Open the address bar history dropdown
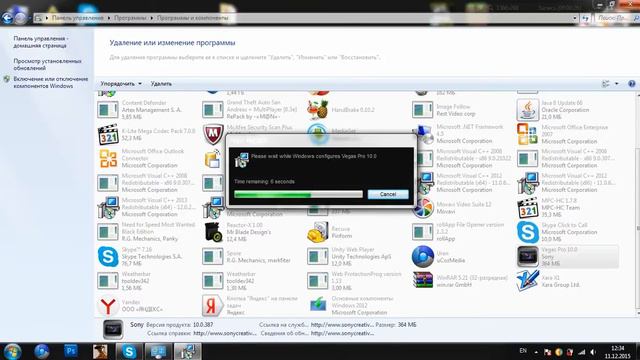Viewport: 640px width, 360px height. (x=575, y=18)
